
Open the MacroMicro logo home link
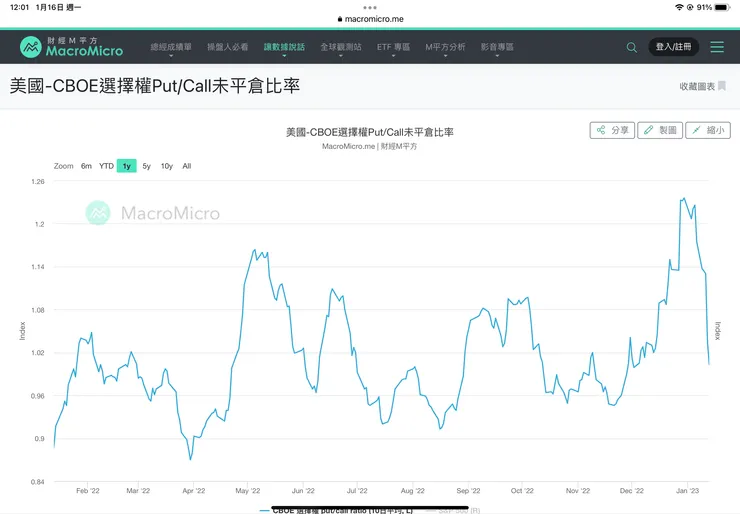click(x=71, y=47)
